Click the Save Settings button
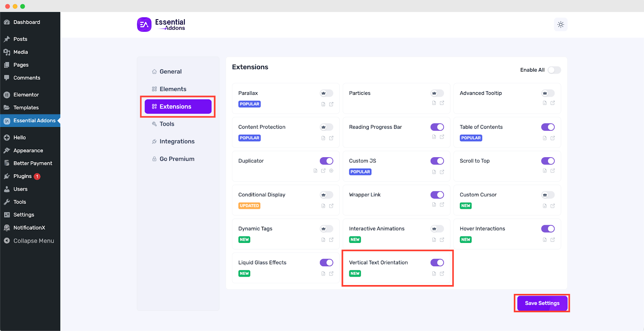Image resolution: width=644 pixels, height=331 pixels. pyautogui.click(x=542, y=303)
